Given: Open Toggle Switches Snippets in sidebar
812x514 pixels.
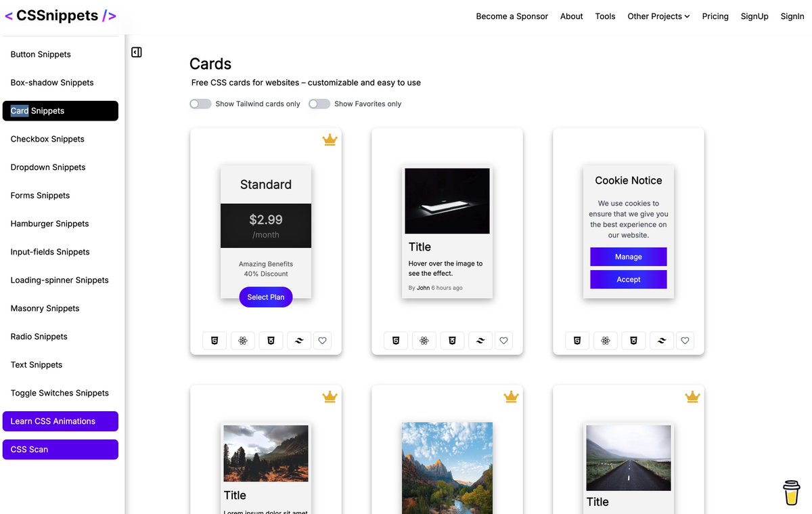Looking at the screenshot, I should coord(60,393).
